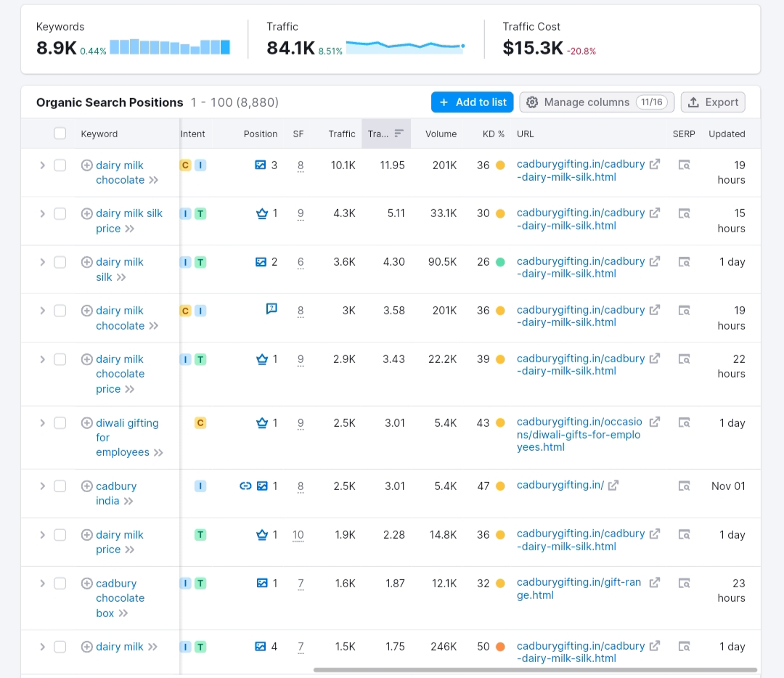The image size is (784, 678).
Task: Sort table by Position column header
Action: click(x=261, y=134)
